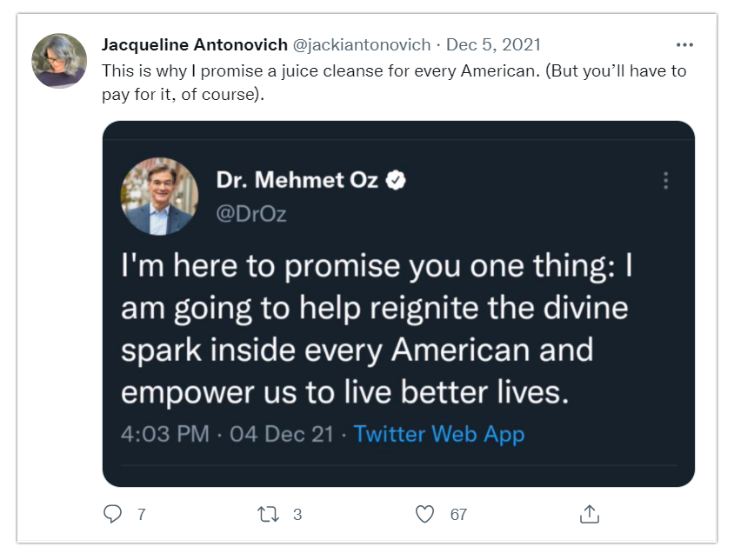734x560 pixels.
Task: Select the @DrOz handle text
Action: coord(251,214)
